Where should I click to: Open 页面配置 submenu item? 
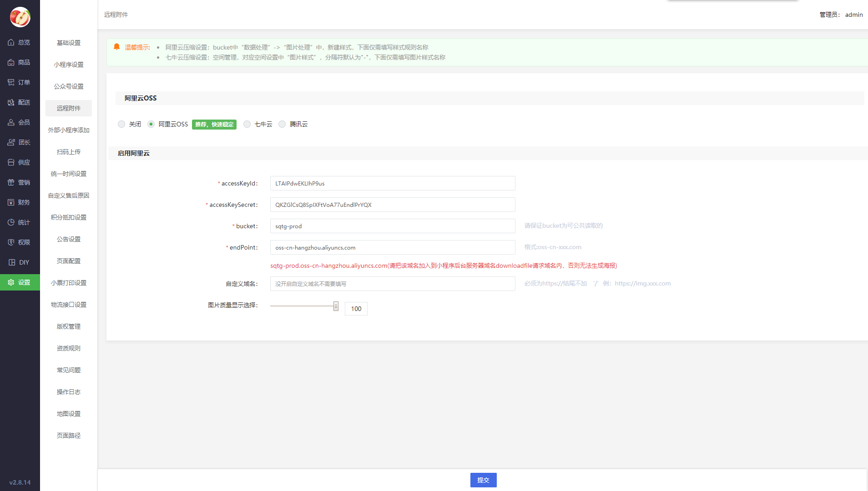point(69,261)
